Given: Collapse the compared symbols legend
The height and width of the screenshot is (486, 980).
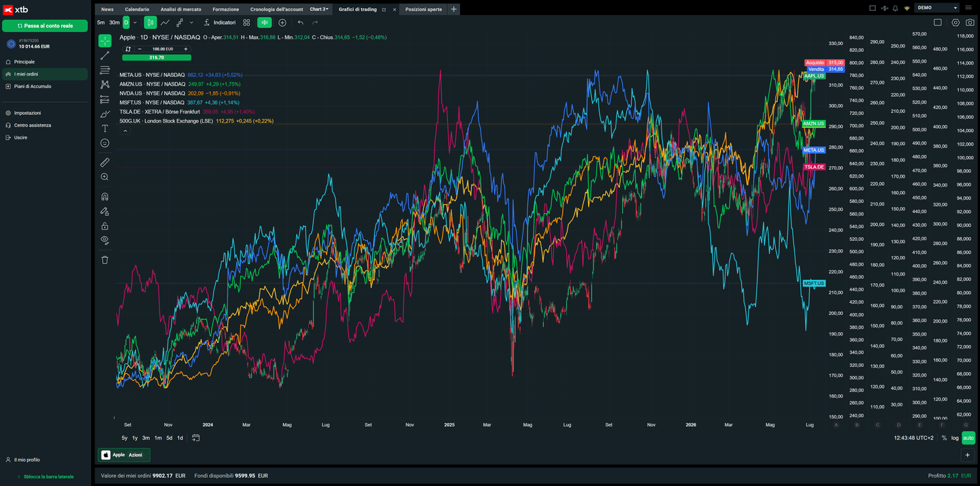Looking at the screenshot, I should click(125, 131).
